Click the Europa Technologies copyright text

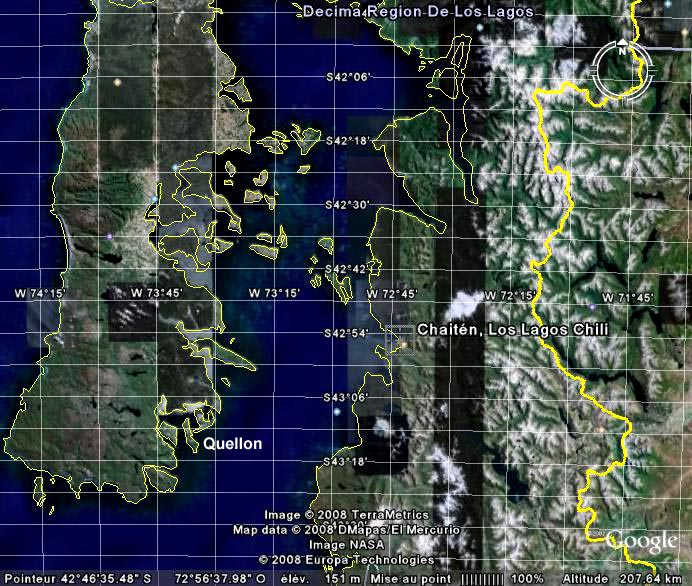pos(346,560)
